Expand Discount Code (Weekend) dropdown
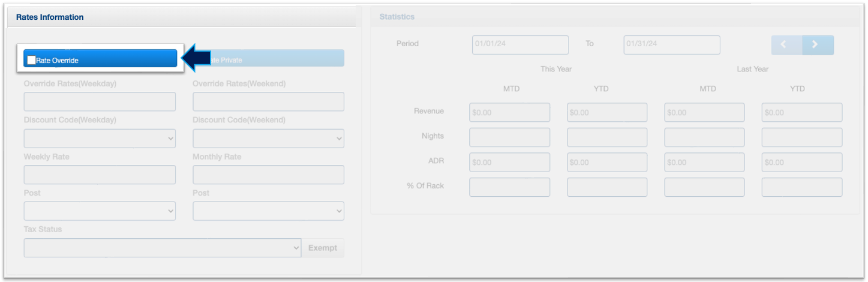The width and height of the screenshot is (868, 282). click(x=268, y=139)
